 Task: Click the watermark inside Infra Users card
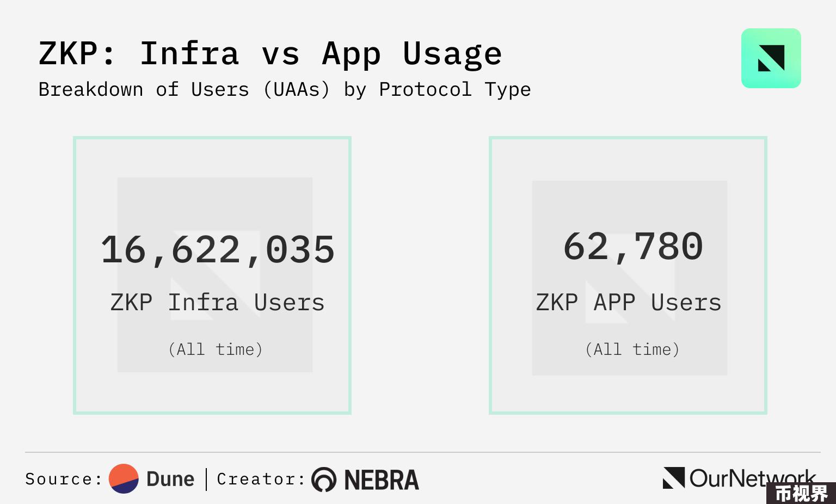pyautogui.click(x=215, y=275)
